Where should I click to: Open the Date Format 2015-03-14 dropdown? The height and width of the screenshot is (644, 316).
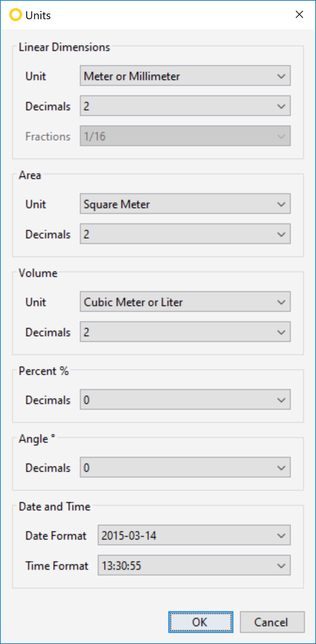point(194,535)
